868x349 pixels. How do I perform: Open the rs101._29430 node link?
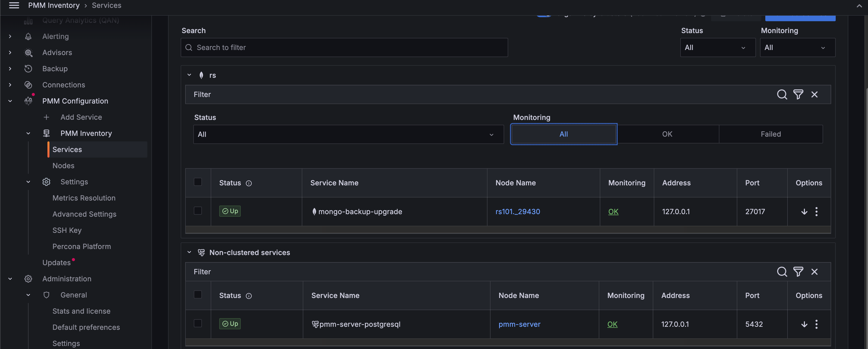(x=518, y=212)
